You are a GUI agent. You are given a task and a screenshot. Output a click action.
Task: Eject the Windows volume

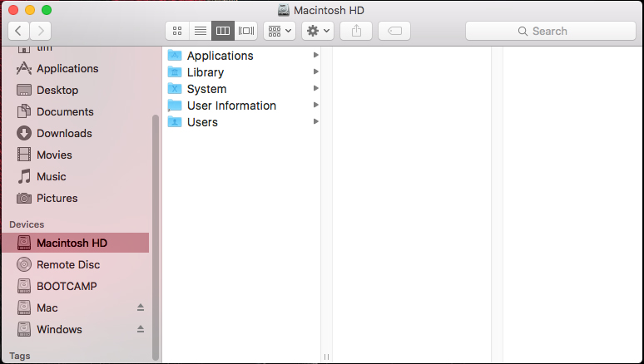tap(141, 329)
